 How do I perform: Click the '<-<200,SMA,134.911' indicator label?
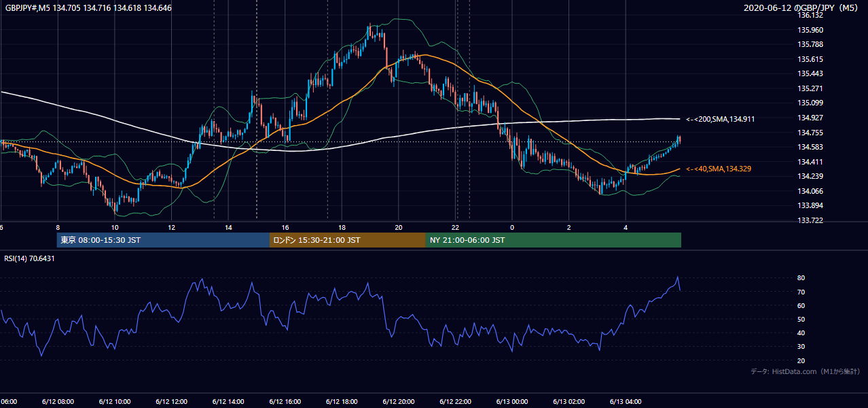point(721,119)
